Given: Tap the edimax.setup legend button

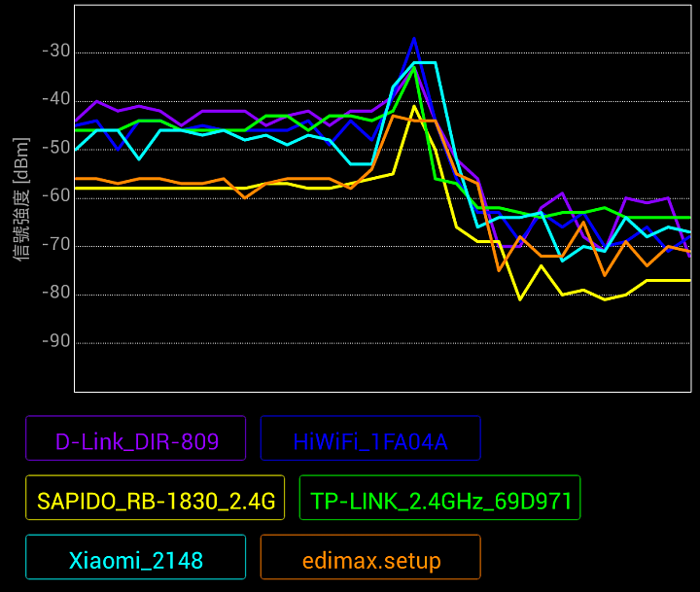Looking at the screenshot, I should 370,557.
